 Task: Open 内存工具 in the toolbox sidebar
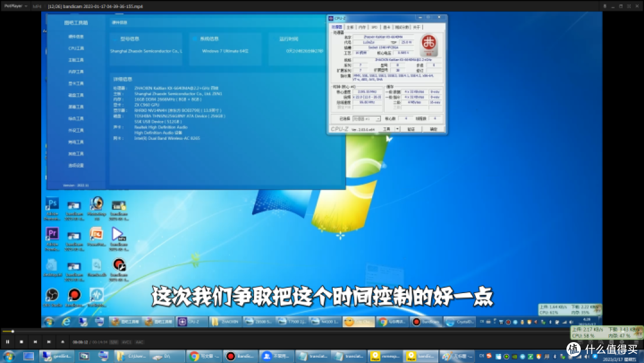click(76, 72)
